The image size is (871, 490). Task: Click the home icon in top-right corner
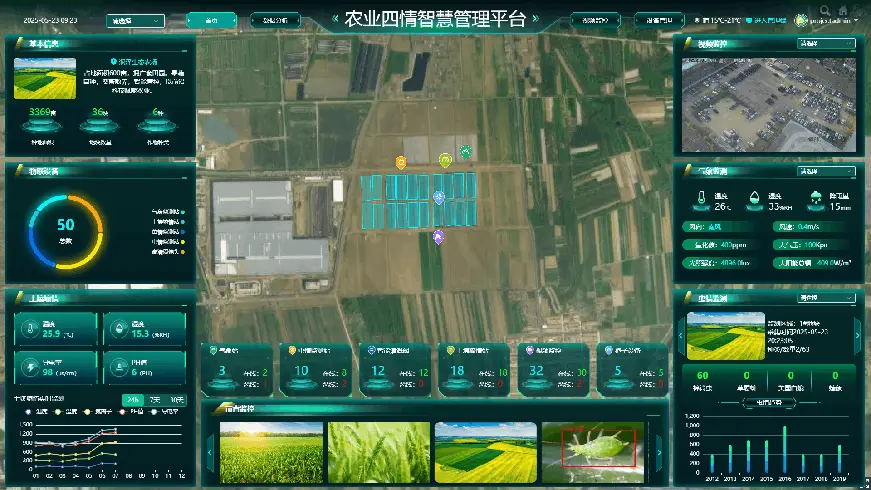point(843,10)
